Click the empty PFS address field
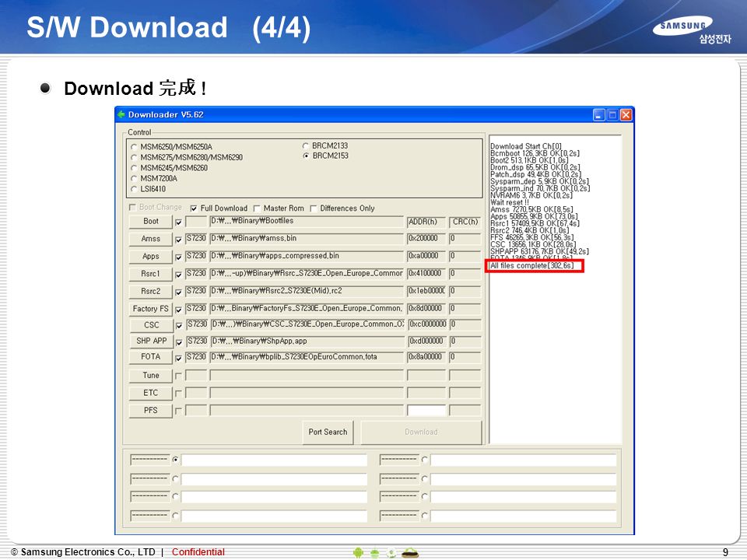 click(426, 411)
